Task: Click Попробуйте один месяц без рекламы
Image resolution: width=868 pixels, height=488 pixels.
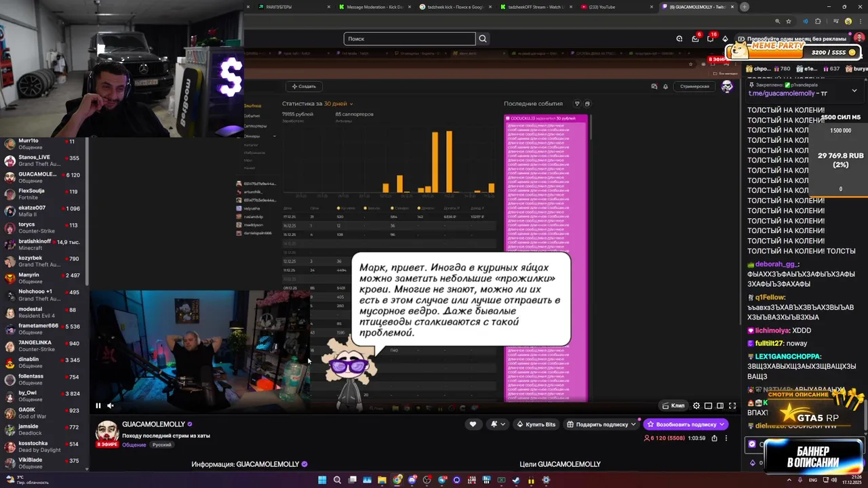Action: coord(791,39)
